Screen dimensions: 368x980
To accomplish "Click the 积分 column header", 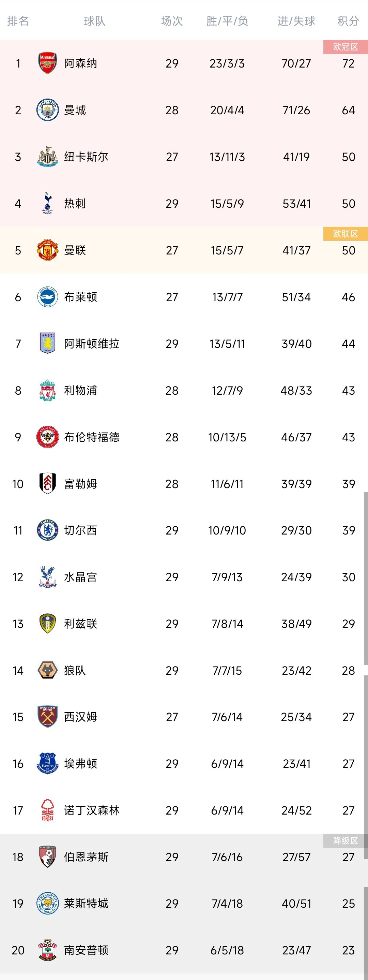I will coord(348,21).
